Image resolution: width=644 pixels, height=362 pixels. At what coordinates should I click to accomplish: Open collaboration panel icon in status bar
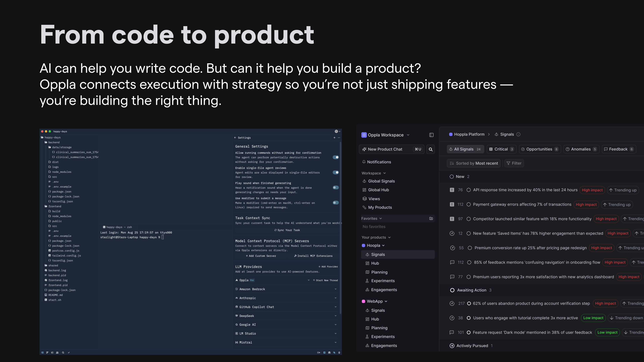(57, 352)
